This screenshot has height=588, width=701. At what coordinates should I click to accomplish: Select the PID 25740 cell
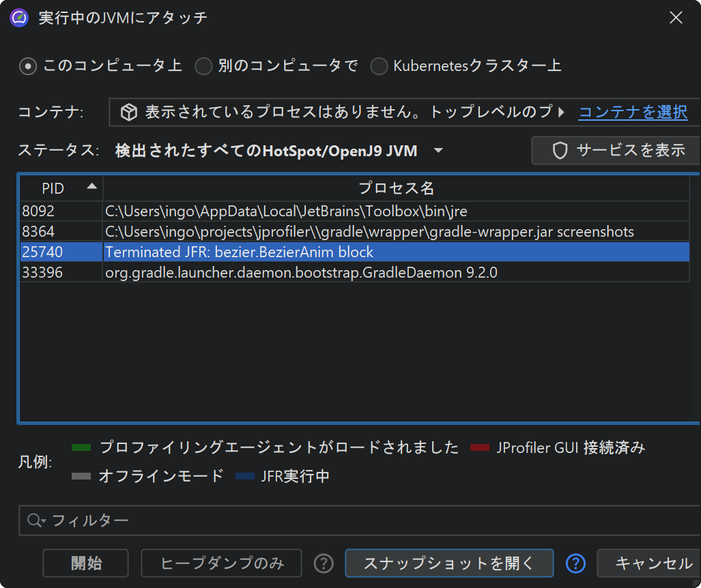coord(61,252)
